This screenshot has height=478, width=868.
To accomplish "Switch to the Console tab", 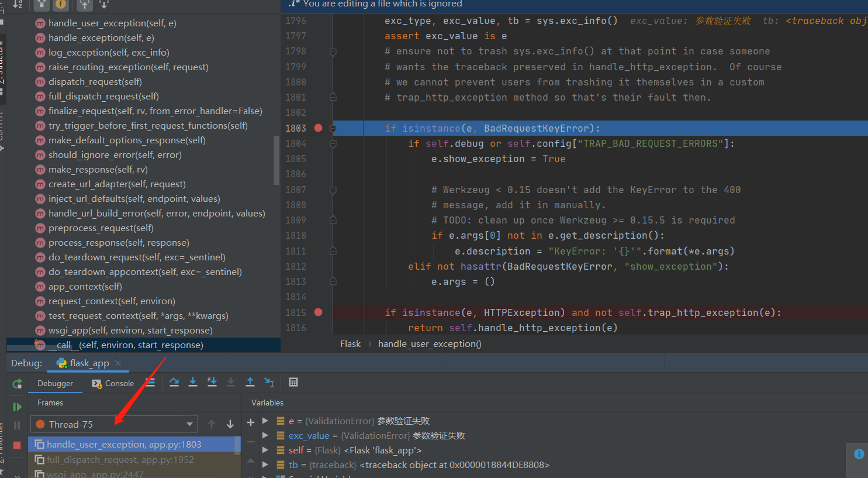I will coord(113,383).
